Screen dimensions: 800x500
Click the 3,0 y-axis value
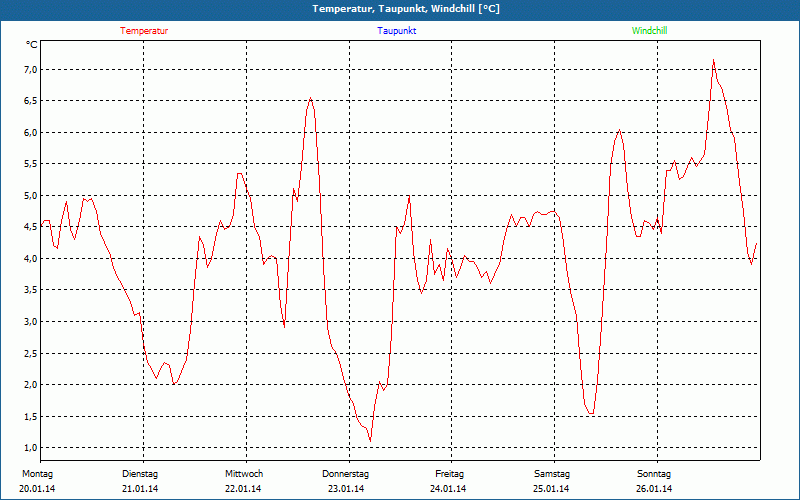[31, 321]
